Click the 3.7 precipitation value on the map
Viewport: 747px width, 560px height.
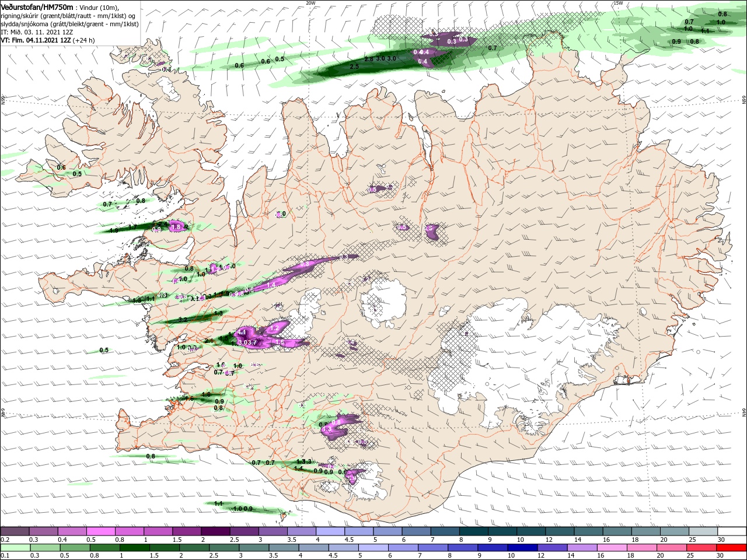click(253, 342)
